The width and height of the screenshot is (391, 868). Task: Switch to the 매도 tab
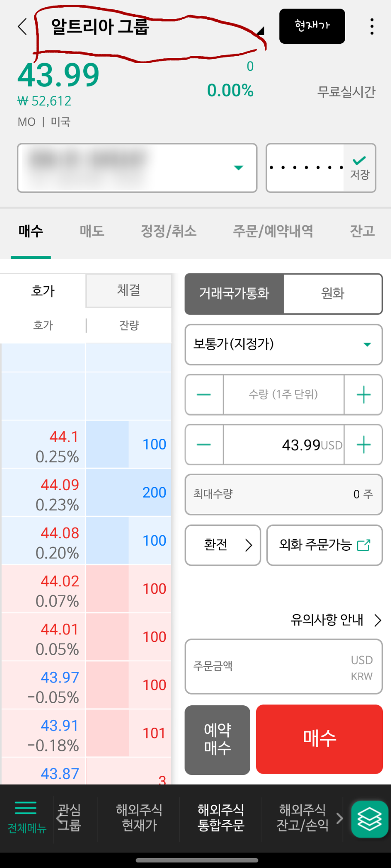pos(92,231)
